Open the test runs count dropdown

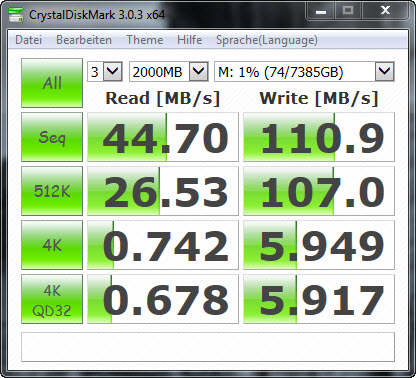click(105, 71)
